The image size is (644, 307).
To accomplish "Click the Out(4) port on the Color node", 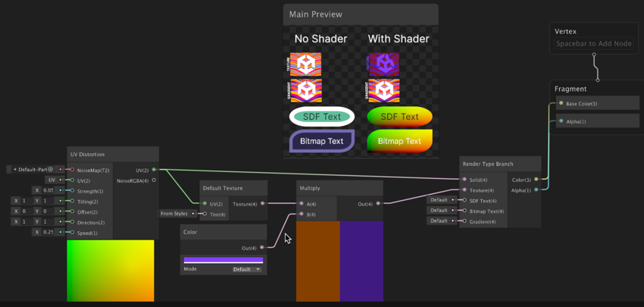I will pos(262,248).
